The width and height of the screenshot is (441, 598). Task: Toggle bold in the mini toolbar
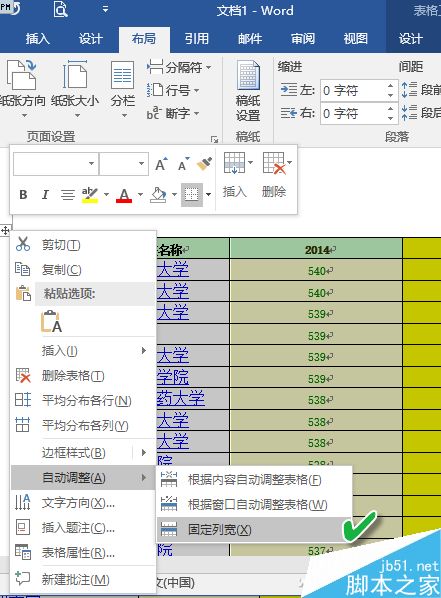point(23,195)
